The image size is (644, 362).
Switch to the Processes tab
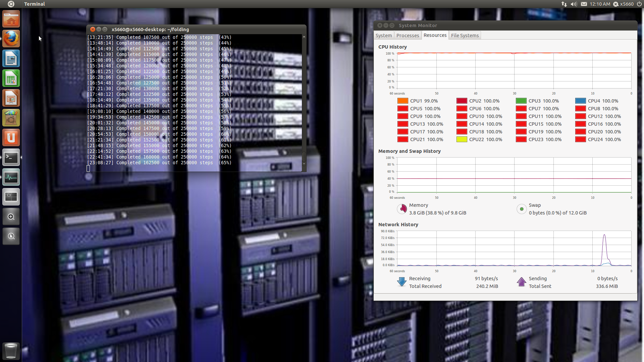pyautogui.click(x=408, y=36)
